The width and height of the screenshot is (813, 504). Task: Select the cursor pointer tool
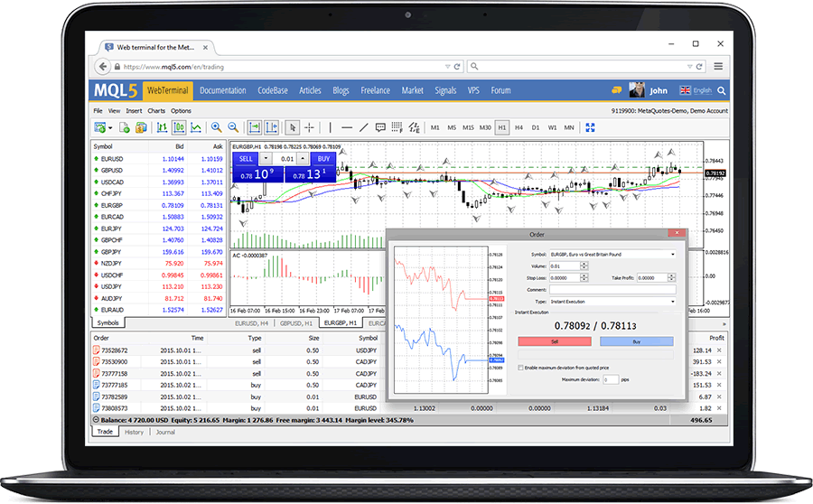[293, 127]
